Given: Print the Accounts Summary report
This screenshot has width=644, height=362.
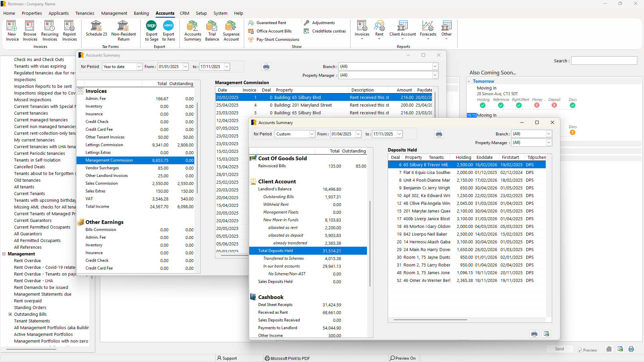Looking at the screenshot, I should 439,134.
